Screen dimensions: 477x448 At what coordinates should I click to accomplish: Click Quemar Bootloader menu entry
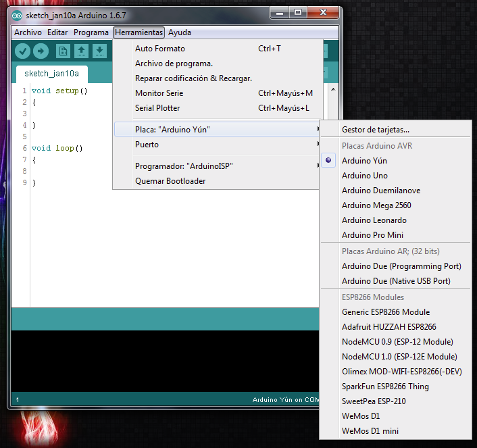218,181
